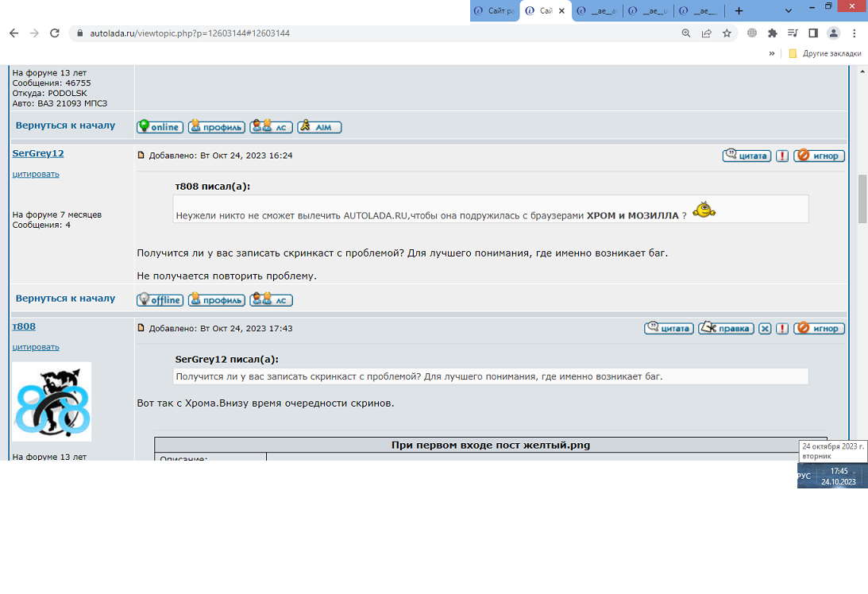Edit t808's post using the правка button
Viewport: 868px width, 594px height.
(x=726, y=329)
